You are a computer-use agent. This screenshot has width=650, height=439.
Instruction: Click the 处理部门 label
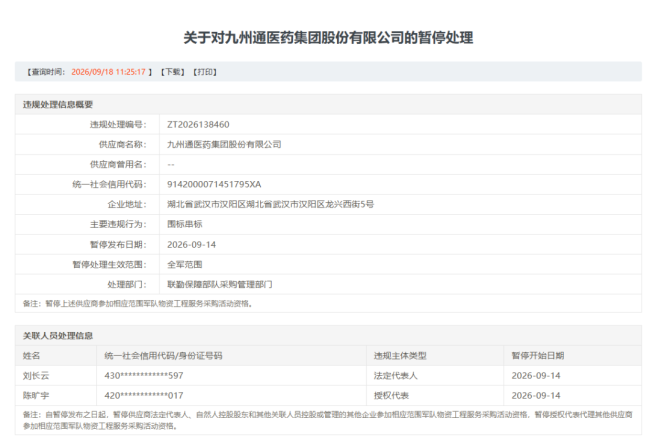pyautogui.click(x=127, y=284)
